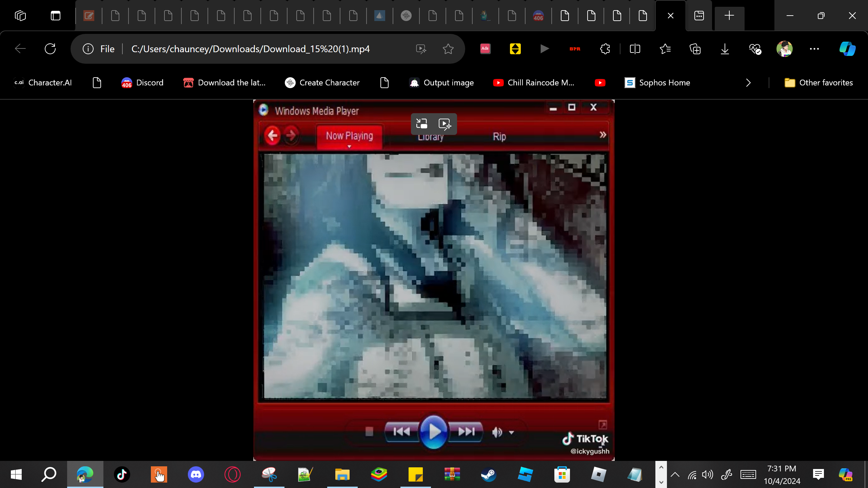This screenshot has width=868, height=488.
Task: Click the video to toggle playback
Action: [434, 280]
